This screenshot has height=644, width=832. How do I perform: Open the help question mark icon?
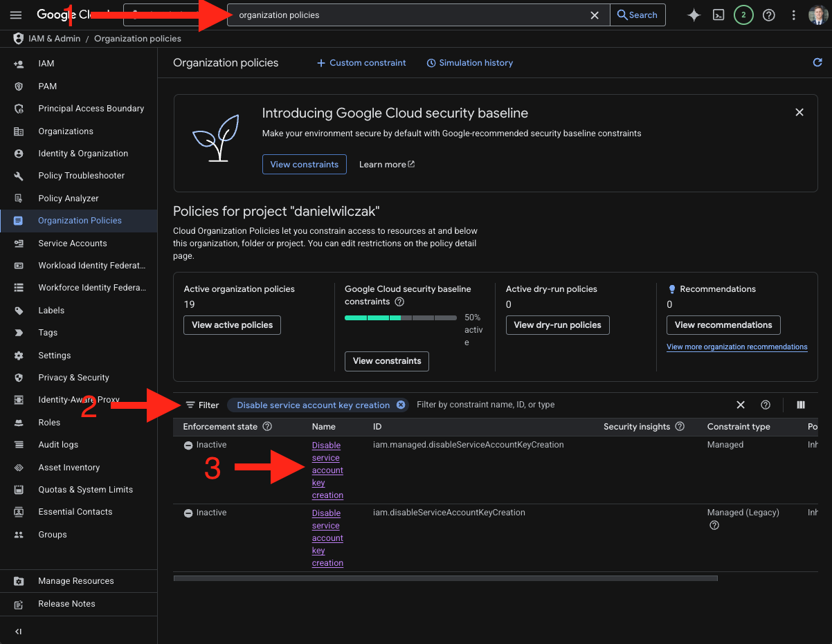point(768,15)
